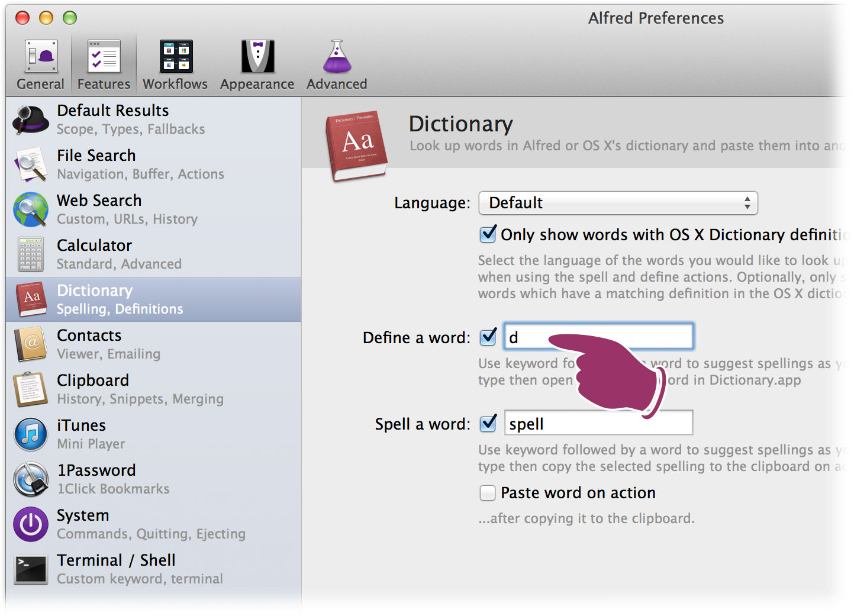This screenshot has width=854, height=616.
Task: Select Terminal / Shell feature row
Action: (x=153, y=569)
